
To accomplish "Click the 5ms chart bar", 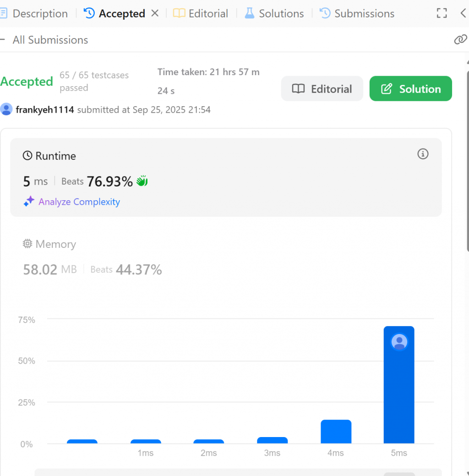I will tap(399, 385).
